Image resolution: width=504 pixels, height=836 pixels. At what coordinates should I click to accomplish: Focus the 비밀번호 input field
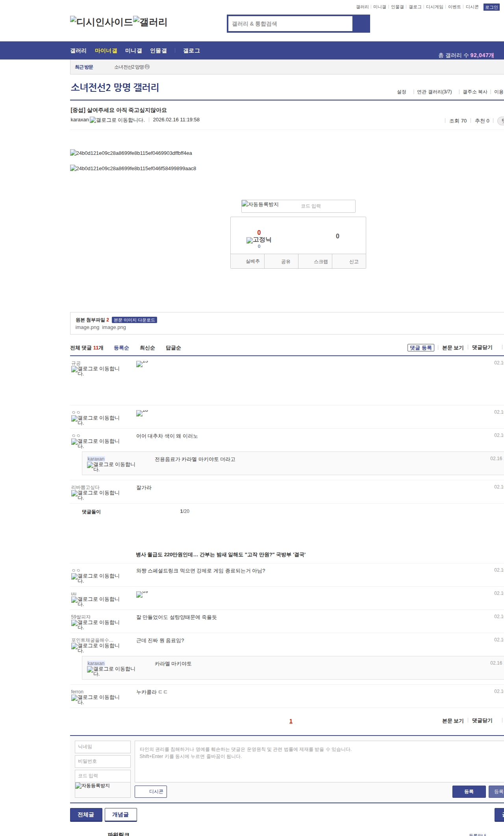(x=103, y=762)
